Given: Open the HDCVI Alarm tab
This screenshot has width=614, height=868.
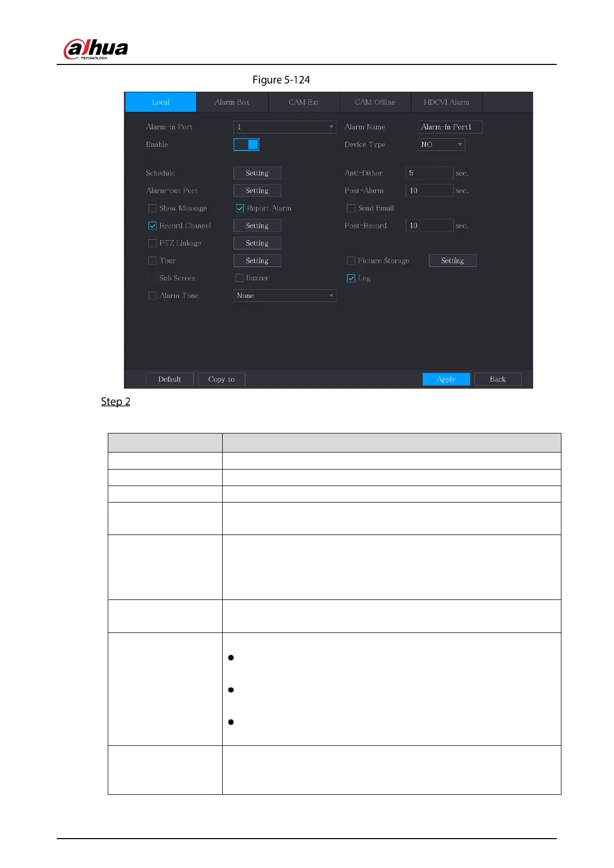Looking at the screenshot, I should click(446, 102).
